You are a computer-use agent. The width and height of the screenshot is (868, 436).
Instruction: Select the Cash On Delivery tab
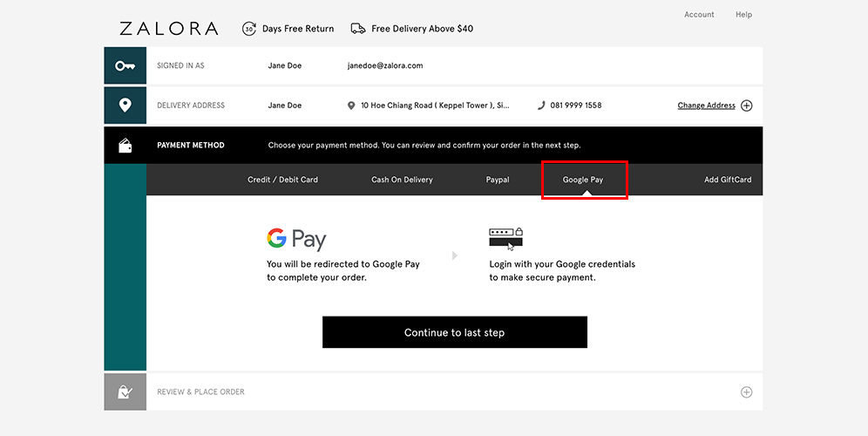(402, 180)
